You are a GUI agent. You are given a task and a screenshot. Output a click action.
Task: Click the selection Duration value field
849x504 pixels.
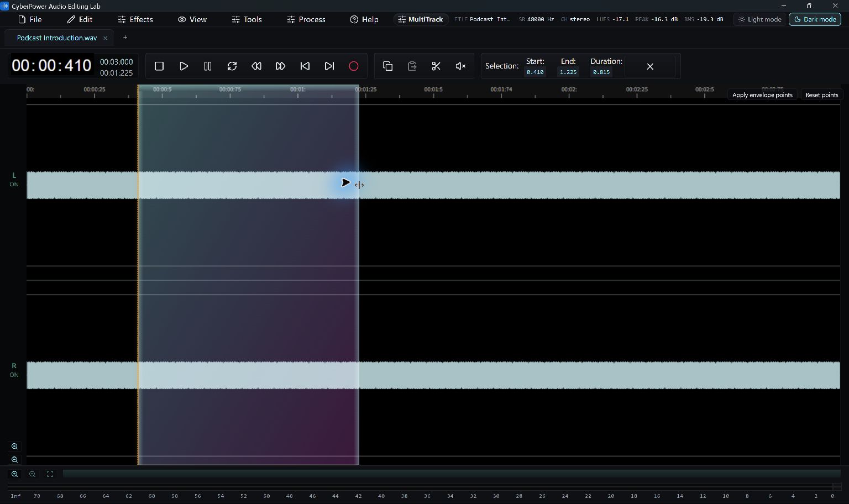click(x=601, y=72)
